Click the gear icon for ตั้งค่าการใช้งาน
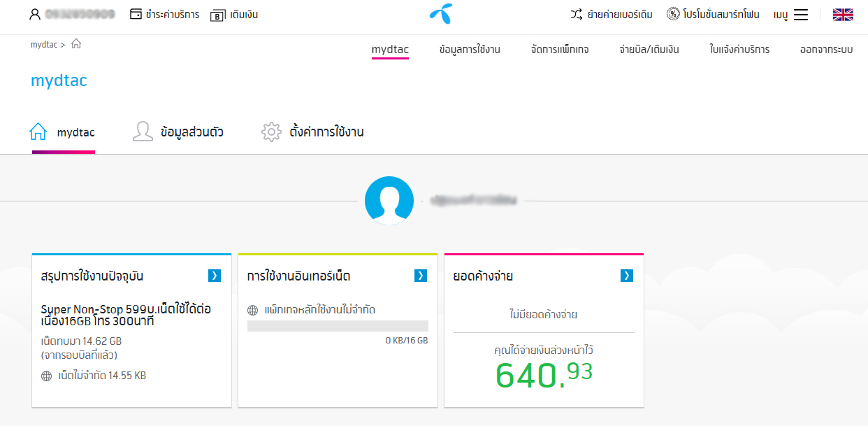The width and height of the screenshot is (868, 426). pyautogui.click(x=271, y=132)
